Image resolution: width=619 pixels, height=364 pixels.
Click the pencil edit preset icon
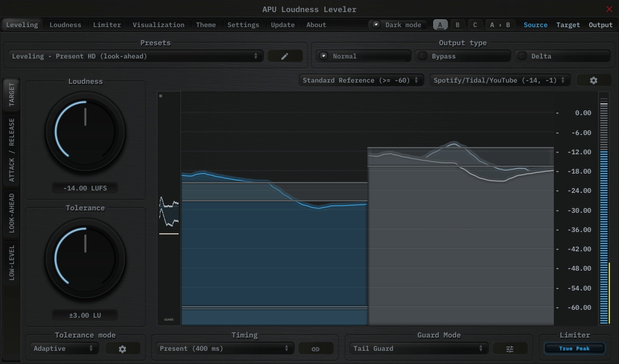(285, 56)
